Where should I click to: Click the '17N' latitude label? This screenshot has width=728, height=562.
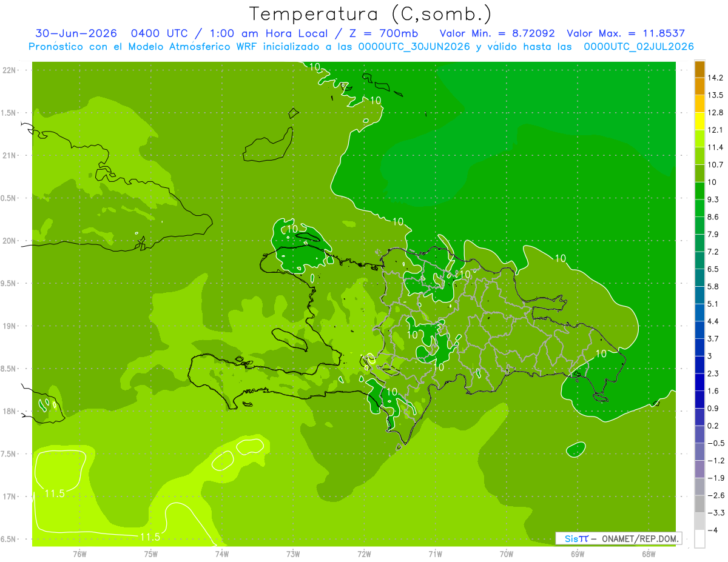[9, 497]
